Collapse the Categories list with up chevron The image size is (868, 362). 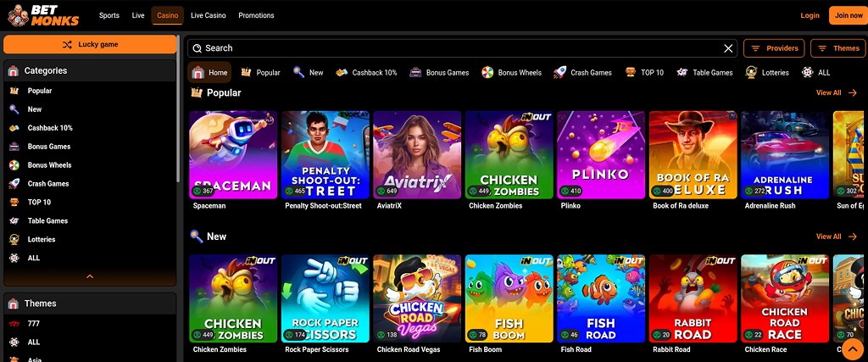tap(90, 276)
